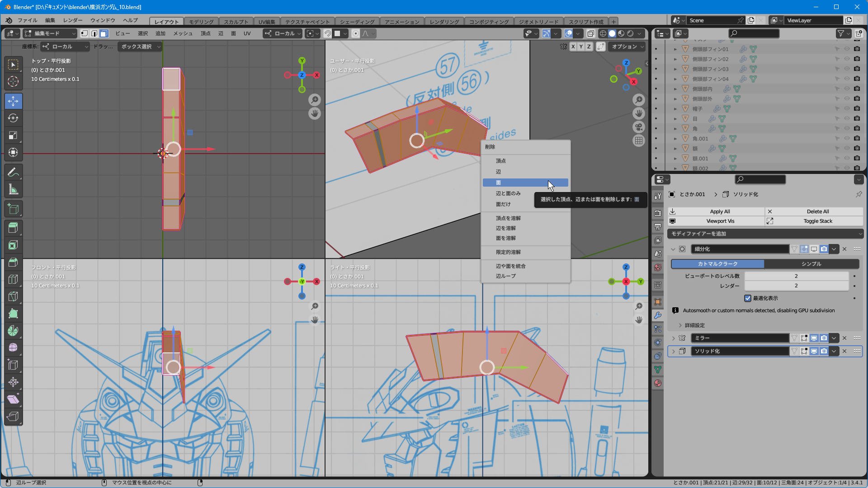Click the Apply All button
868x488 pixels.
coord(719,211)
